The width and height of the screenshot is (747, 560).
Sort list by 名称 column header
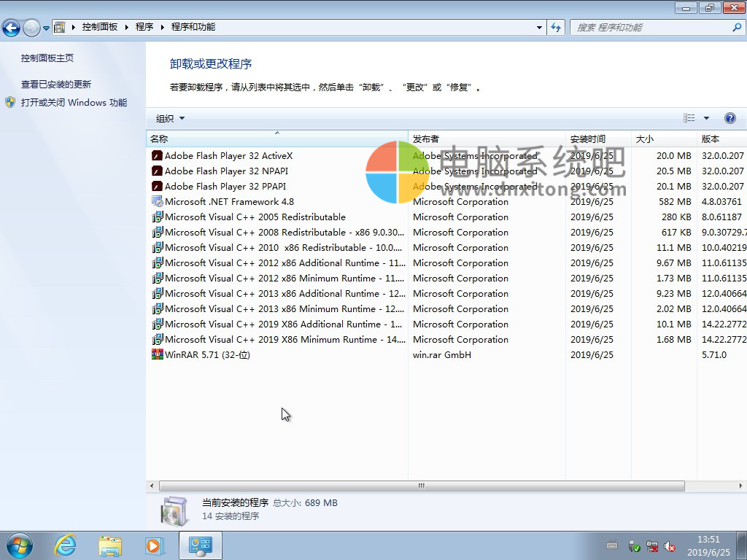pyautogui.click(x=276, y=139)
